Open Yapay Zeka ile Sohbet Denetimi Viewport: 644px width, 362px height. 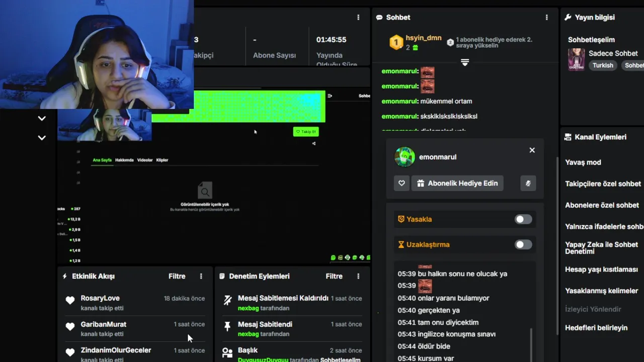(x=601, y=248)
